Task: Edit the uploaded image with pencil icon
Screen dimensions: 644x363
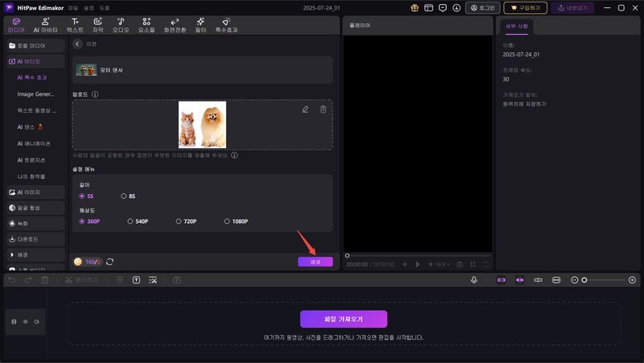Action: coord(305,109)
